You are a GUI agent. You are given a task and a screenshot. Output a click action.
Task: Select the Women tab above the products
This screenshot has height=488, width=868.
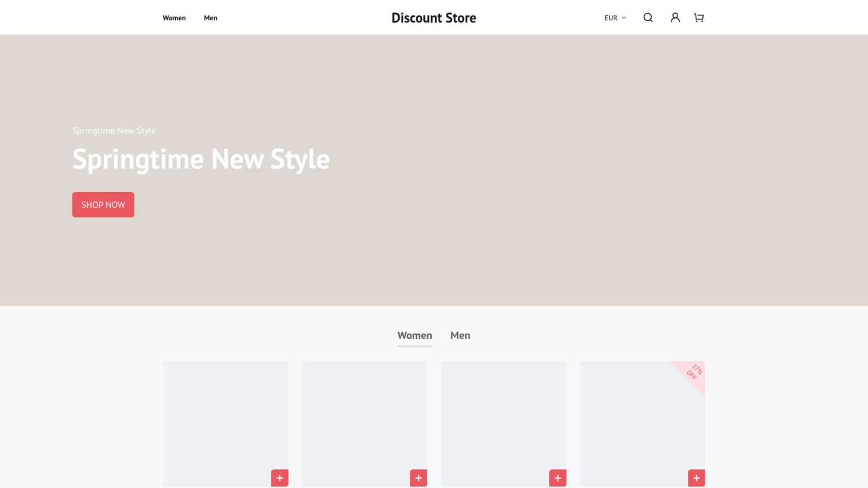click(x=414, y=335)
